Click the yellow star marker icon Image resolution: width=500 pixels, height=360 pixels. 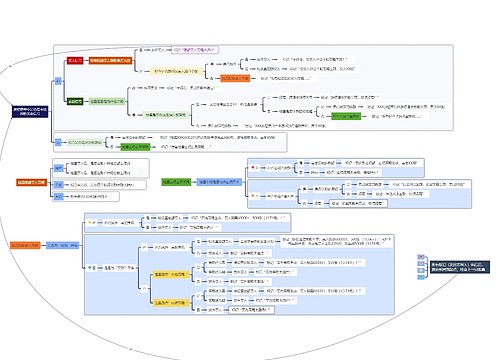pos(90,222)
